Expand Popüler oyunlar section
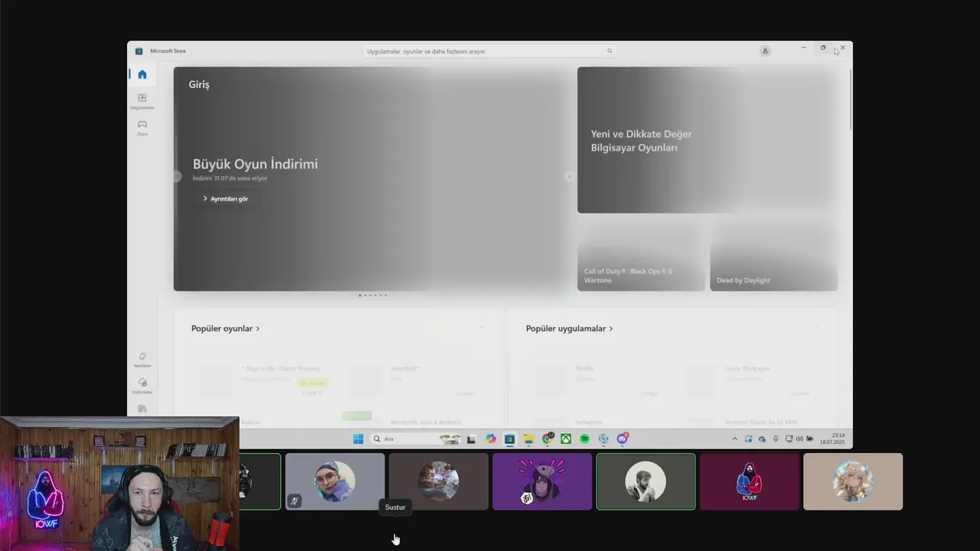Screen dimensions: 980x551 pos(226,328)
